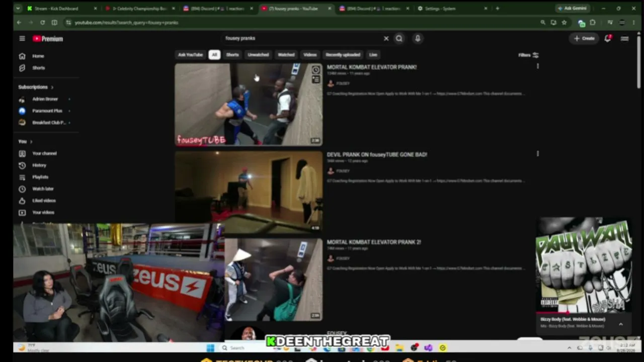Screen dimensions: 644x362
Task: Add first video to Watch later via clock icon
Action: 315,70
